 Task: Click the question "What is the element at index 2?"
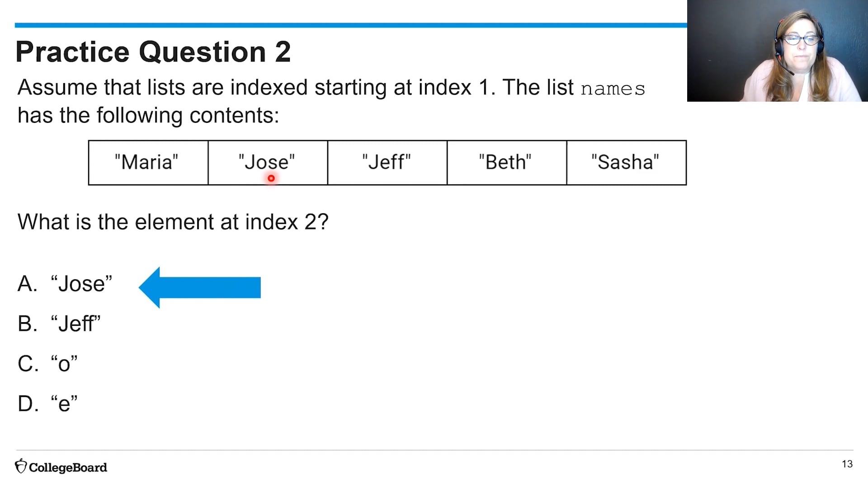173,222
